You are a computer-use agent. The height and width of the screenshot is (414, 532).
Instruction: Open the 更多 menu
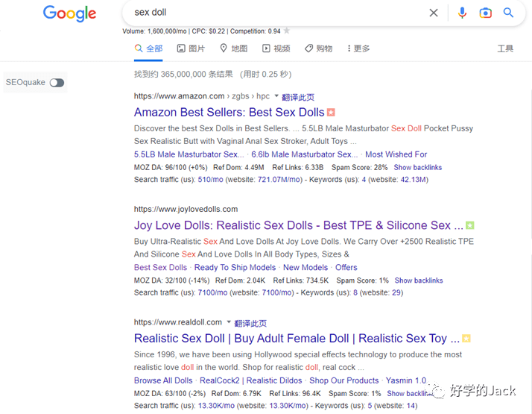coord(358,48)
